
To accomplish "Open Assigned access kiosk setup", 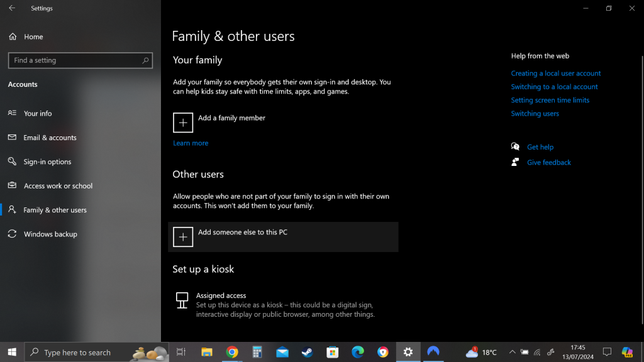I will 221,295.
